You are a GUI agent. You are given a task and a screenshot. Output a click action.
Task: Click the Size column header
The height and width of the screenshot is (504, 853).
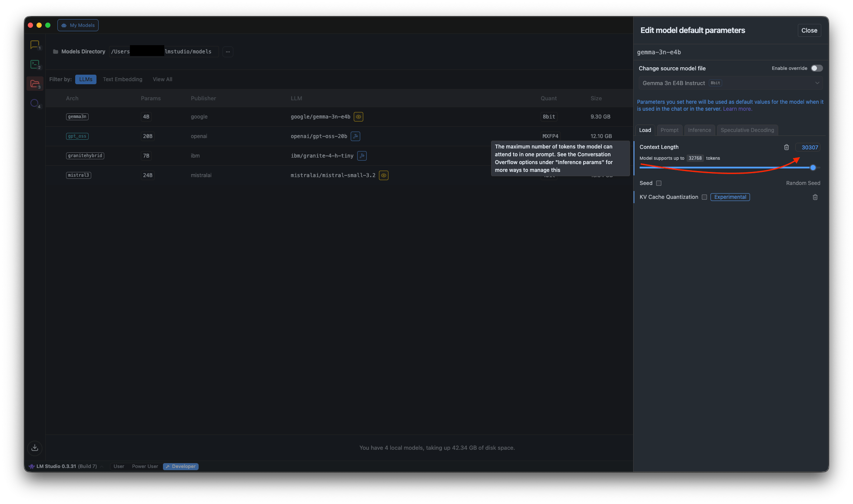(x=596, y=99)
